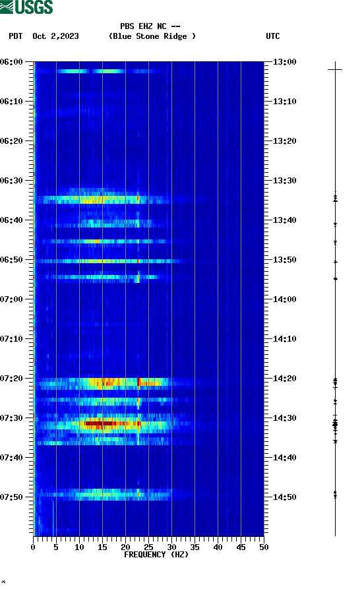Click the 06:50 PDT time label

coord(11,260)
